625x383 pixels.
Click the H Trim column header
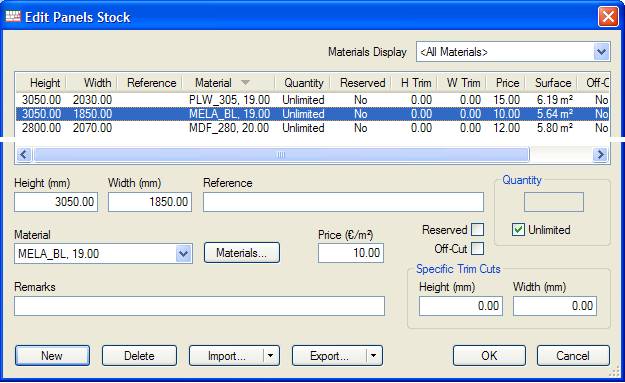point(415,83)
